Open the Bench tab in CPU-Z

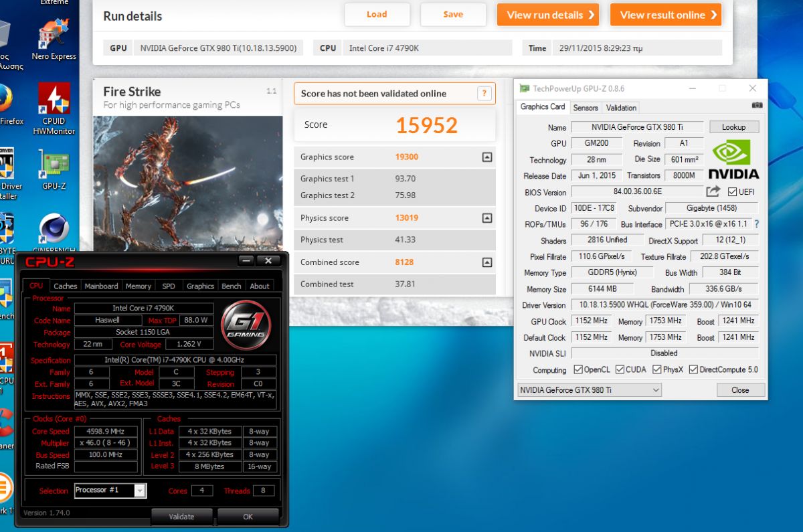pyautogui.click(x=232, y=286)
